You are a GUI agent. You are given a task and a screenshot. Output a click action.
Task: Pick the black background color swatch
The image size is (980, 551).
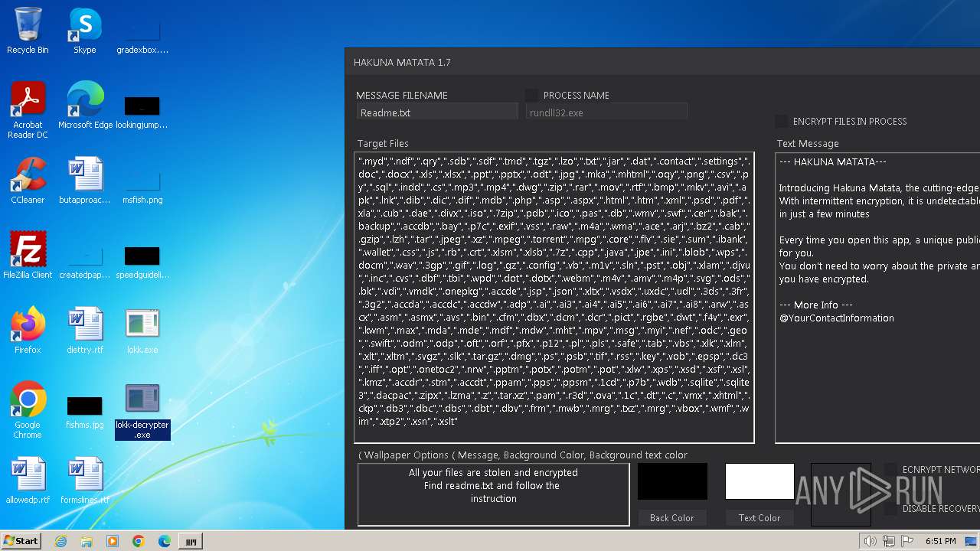[672, 481]
